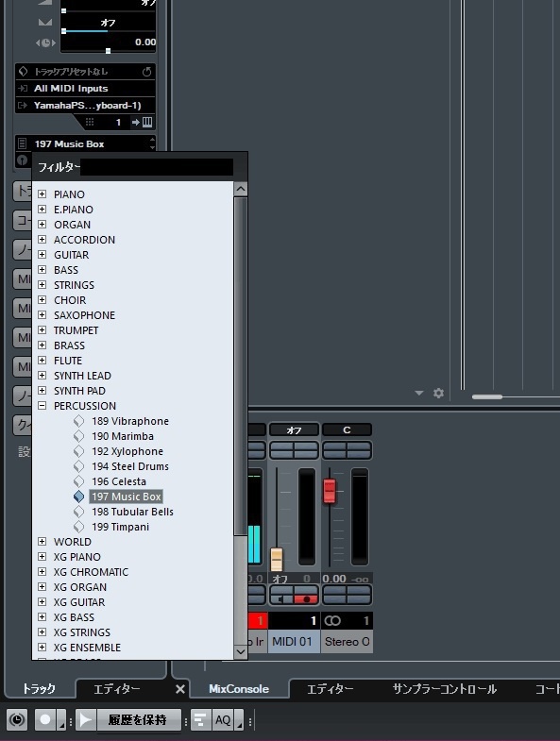Toggle red record enable on MIDI 01 channel
This screenshot has height=741, width=560.
[306, 598]
